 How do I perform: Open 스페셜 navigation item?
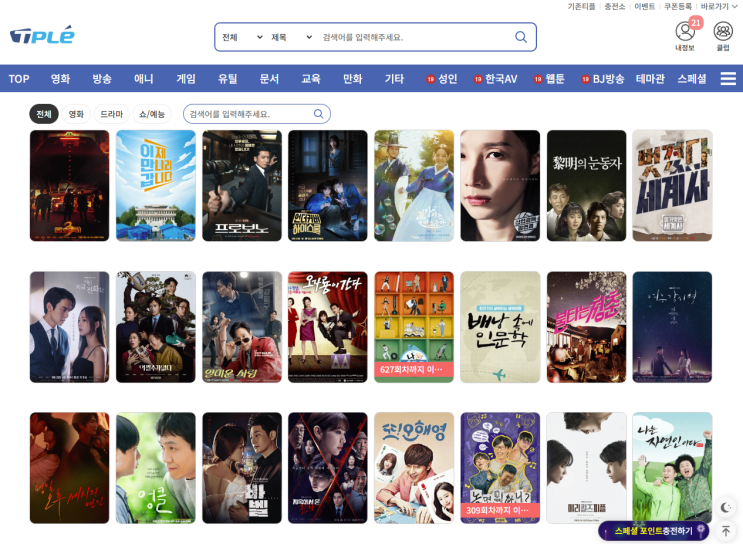pos(692,79)
